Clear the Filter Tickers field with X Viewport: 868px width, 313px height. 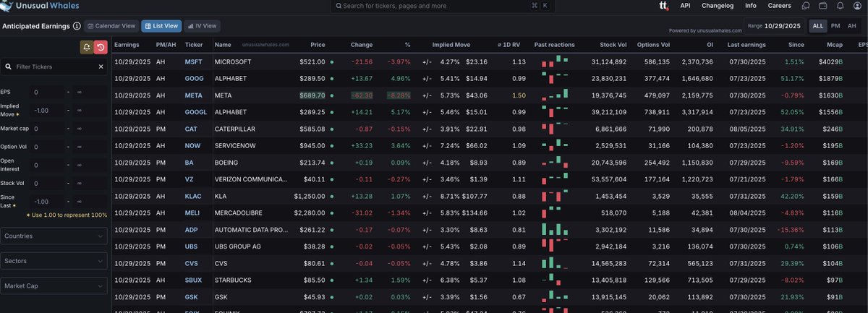(x=101, y=67)
